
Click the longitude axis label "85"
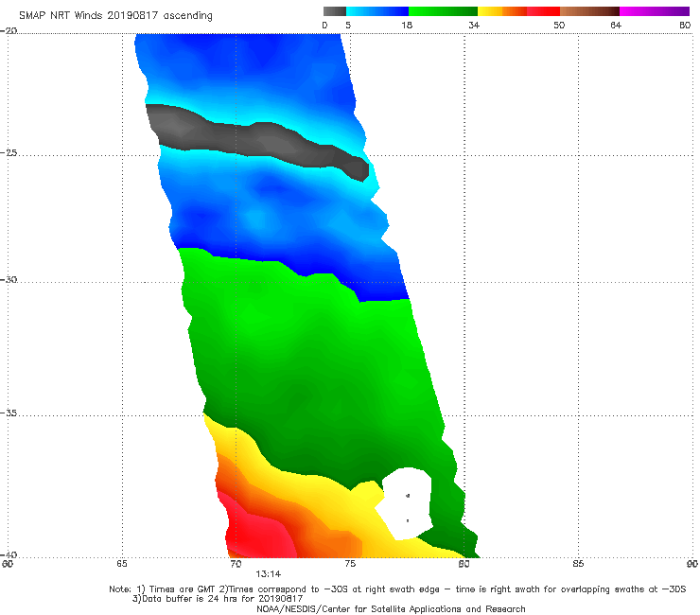(x=578, y=564)
